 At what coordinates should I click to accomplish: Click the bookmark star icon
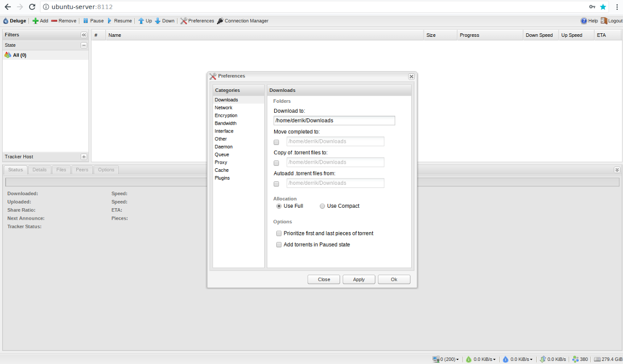pyautogui.click(x=603, y=7)
